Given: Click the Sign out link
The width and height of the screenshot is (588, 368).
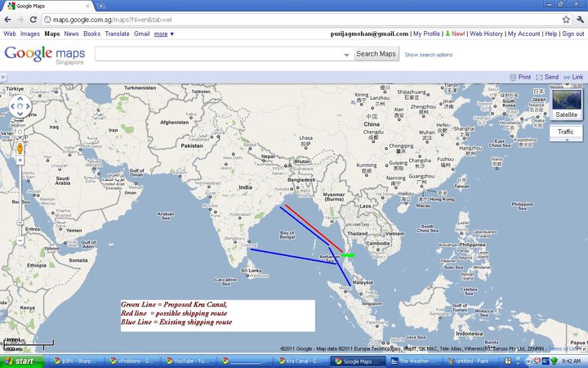Looking at the screenshot, I should pyautogui.click(x=573, y=34).
